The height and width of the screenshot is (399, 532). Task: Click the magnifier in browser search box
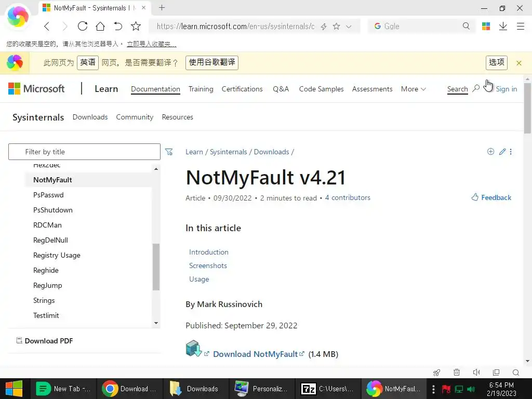point(466,26)
